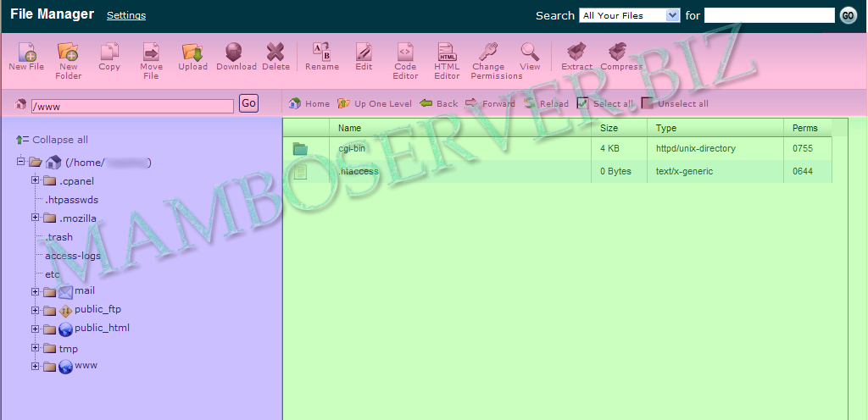868x420 pixels.
Task: Tick Select all files checkbox
Action: pos(582,103)
